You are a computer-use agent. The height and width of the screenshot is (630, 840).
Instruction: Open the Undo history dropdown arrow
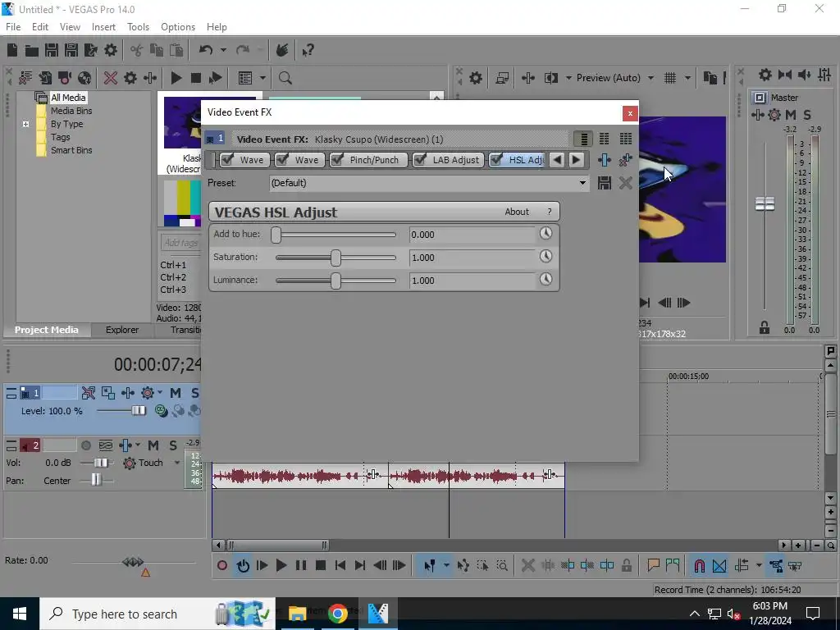point(223,50)
